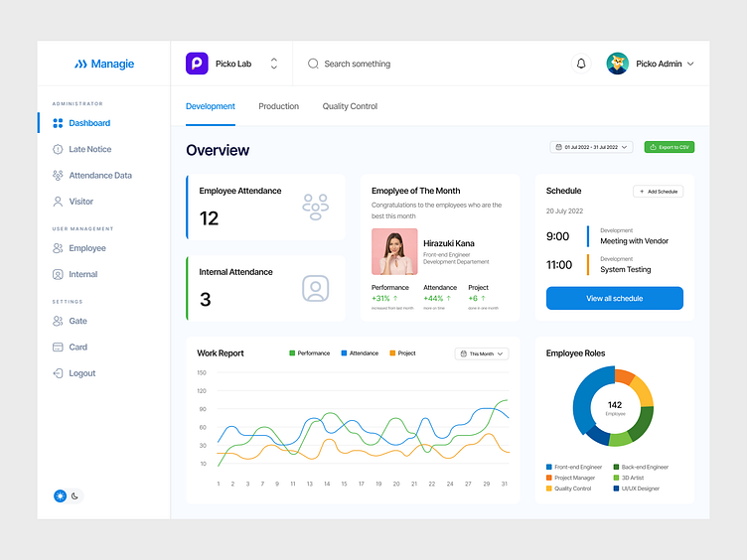Toggle Attendance series in legend
This screenshot has height=560, width=747.
click(360, 353)
